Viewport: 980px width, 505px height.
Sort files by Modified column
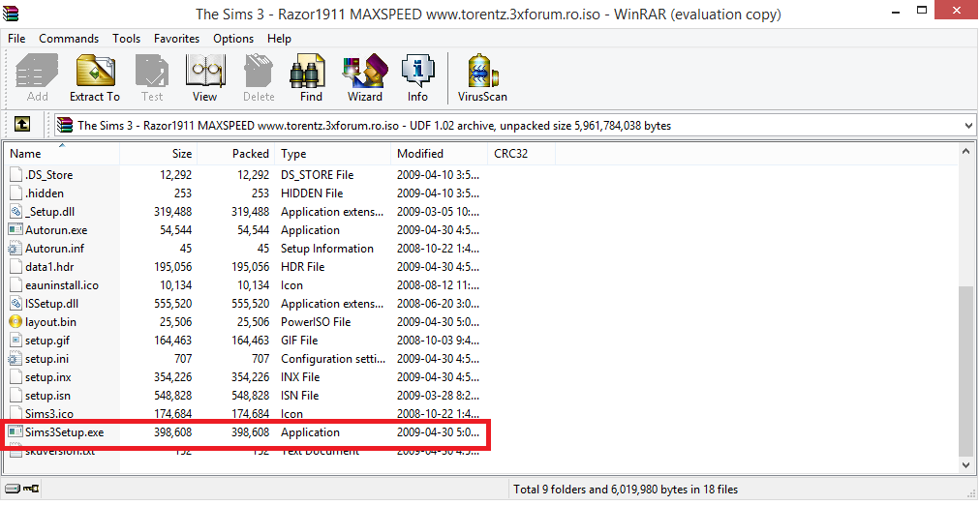[x=440, y=154]
